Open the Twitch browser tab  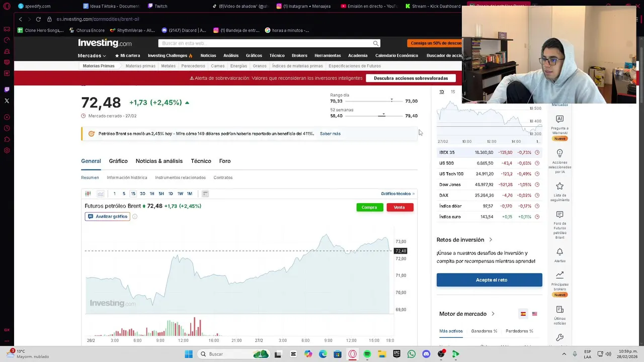[x=158, y=6]
